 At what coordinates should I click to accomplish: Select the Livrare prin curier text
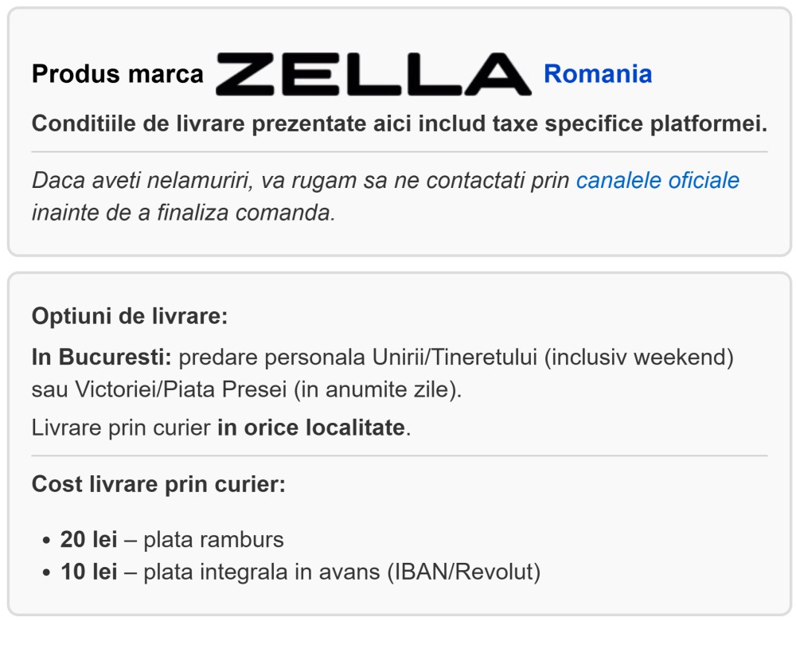point(121,428)
